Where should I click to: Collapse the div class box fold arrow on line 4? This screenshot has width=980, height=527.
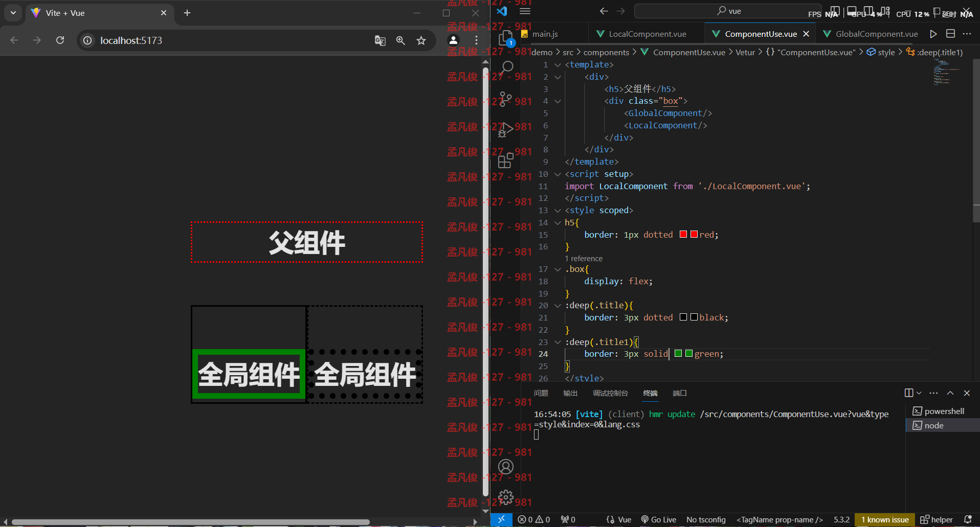558,101
